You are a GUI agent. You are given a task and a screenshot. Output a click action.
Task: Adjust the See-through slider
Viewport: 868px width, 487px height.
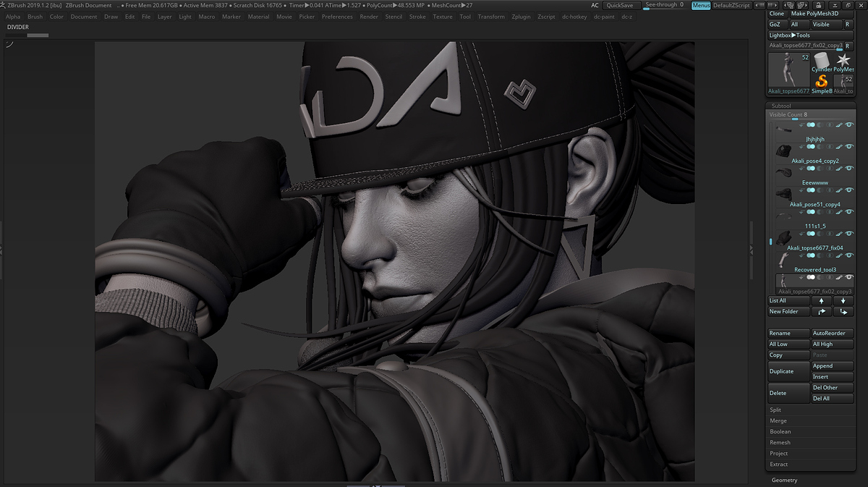tap(665, 5)
